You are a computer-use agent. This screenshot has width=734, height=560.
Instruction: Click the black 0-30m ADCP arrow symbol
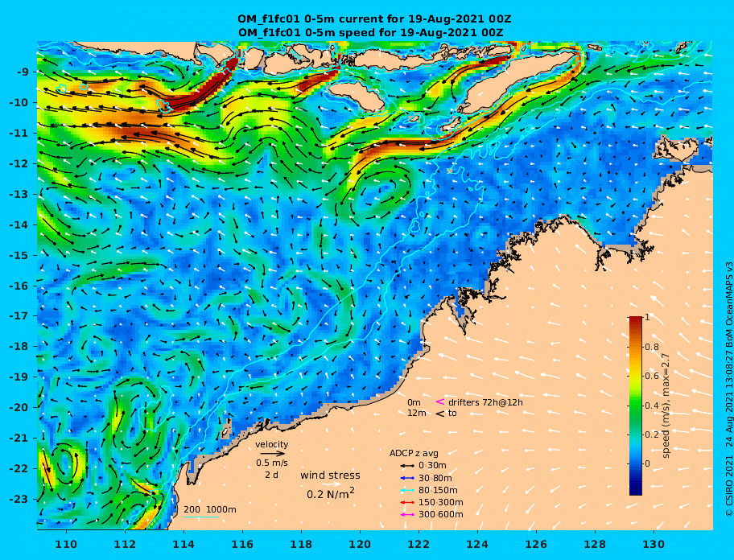coord(407,466)
